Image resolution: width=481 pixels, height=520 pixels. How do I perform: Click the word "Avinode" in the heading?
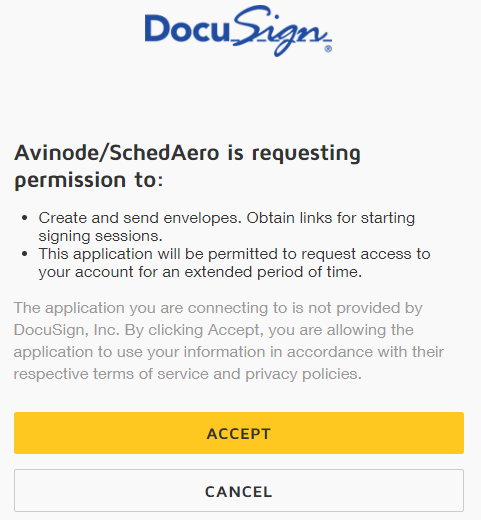point(56,153)
